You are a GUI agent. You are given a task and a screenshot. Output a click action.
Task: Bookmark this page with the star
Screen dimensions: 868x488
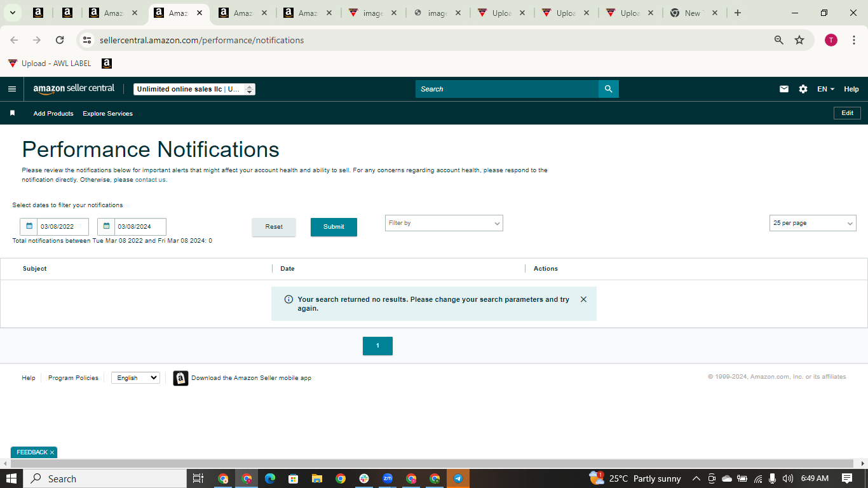[799, 40]
